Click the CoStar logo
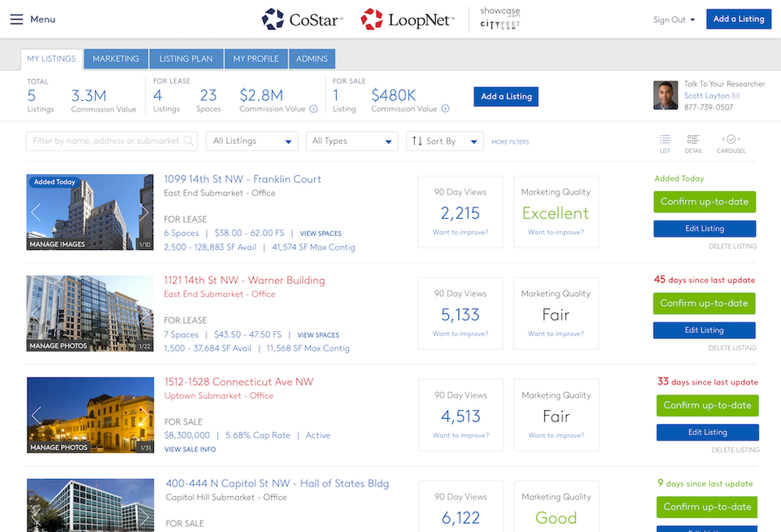This screenshot has height=532, width=781. click(303, 20)
